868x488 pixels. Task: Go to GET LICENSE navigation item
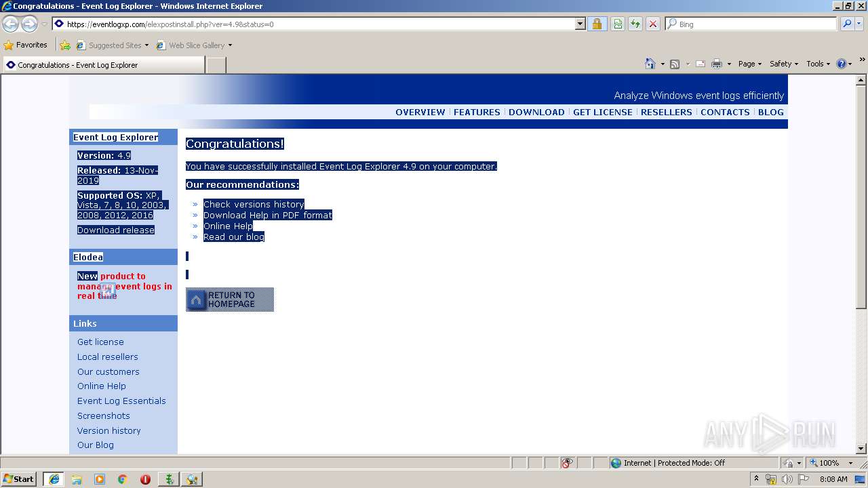(603, 112)
